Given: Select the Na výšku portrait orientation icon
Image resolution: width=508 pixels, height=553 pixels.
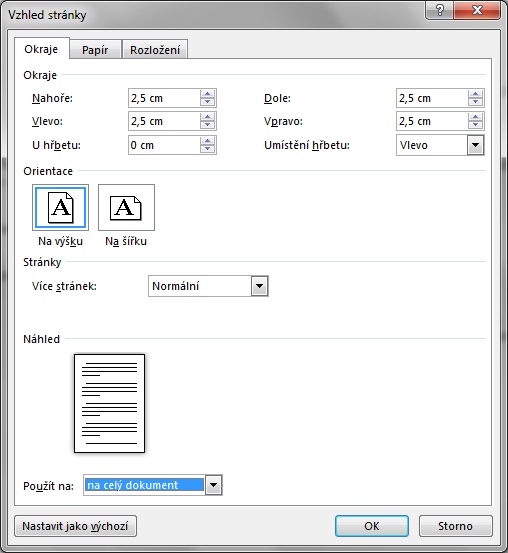Looking at the screenshot, I should (60, 208).
